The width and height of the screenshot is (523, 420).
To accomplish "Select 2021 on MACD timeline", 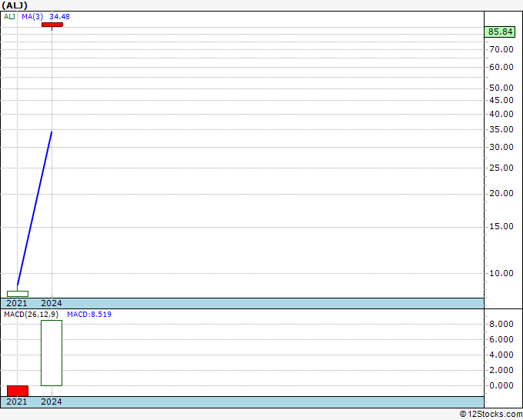I will tap(17, 402).
